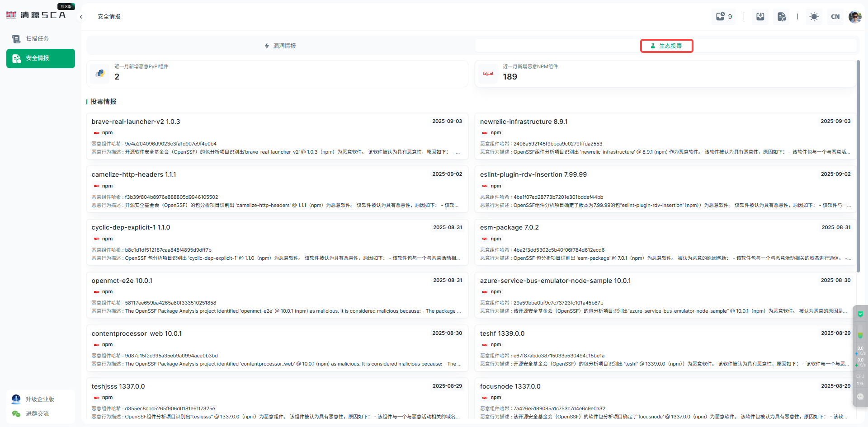Collapse the left sidebar with chevron
Image resolution: width=868 pixels, height=427 pixels.
(x=81, y=17)
